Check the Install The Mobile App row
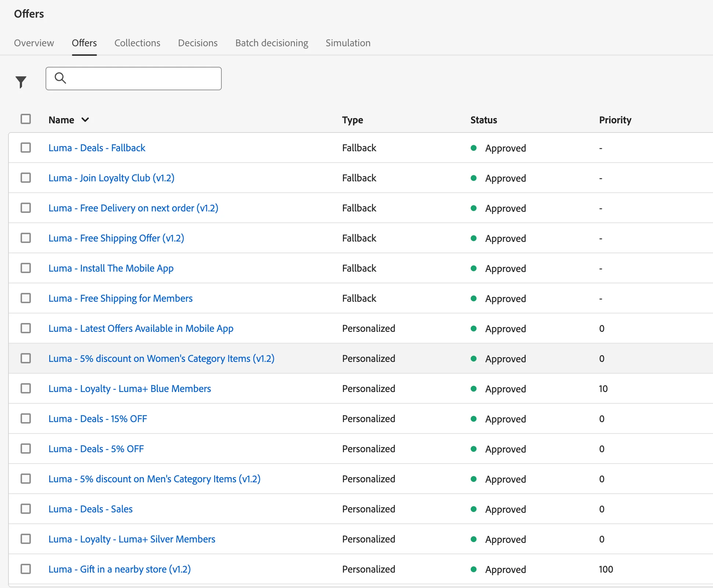713x588 pixels. [x=26, y=268]
